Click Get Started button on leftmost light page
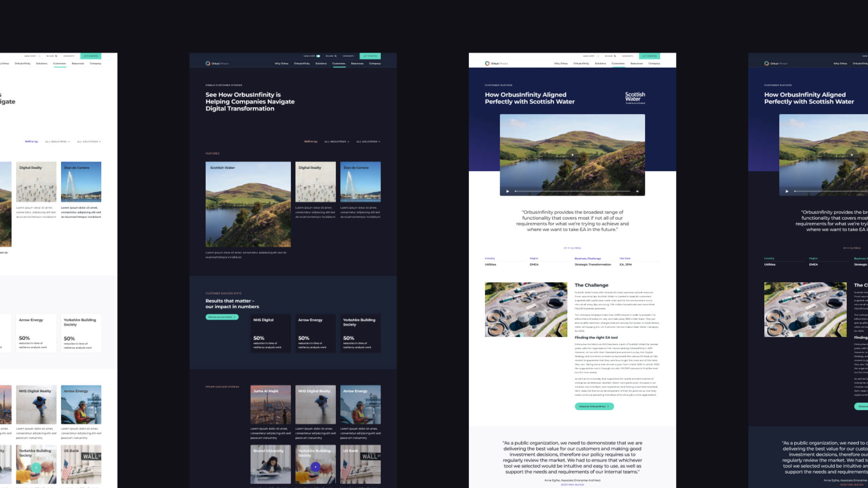 [91, 56]
